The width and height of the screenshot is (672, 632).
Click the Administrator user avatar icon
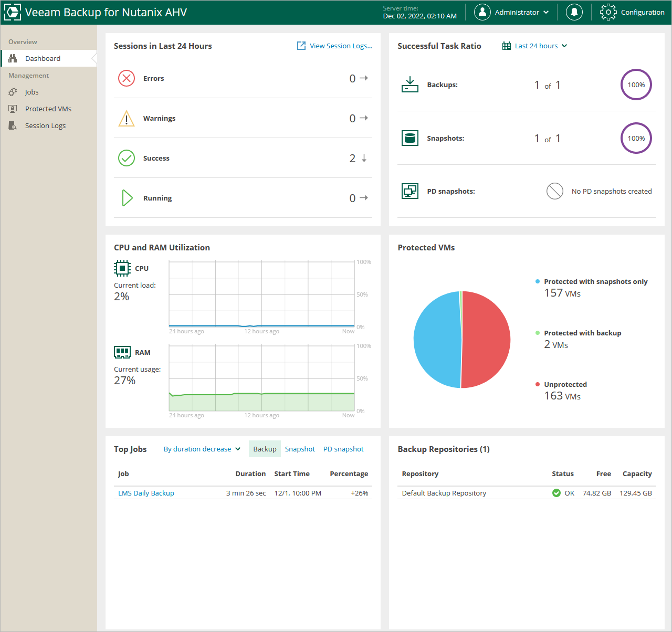coord(482,12)
